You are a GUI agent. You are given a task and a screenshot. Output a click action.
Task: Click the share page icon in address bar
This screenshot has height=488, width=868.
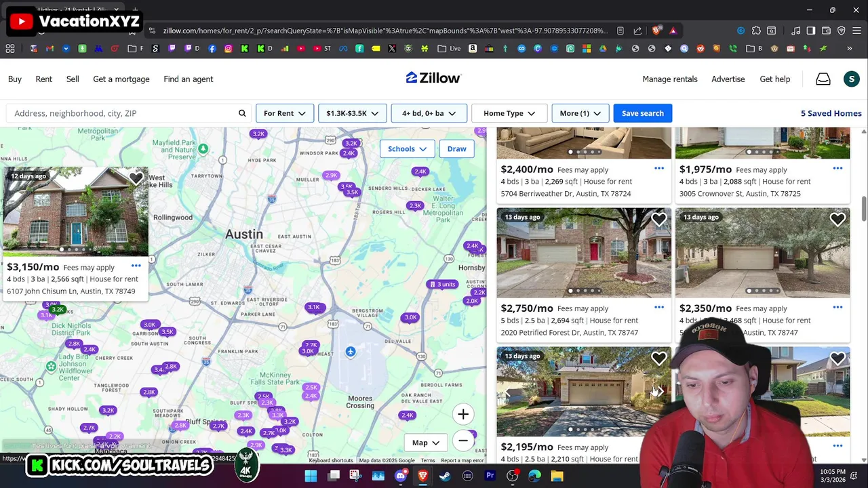pyautogui.click(x=637, y=30)
